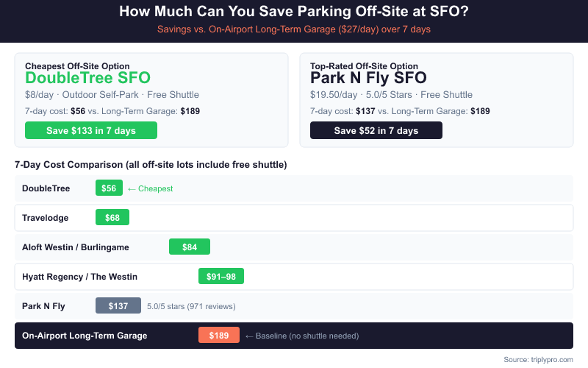Select the Travelodge row label
This screenshot has height=368, width=588.
tap(45, 218)
